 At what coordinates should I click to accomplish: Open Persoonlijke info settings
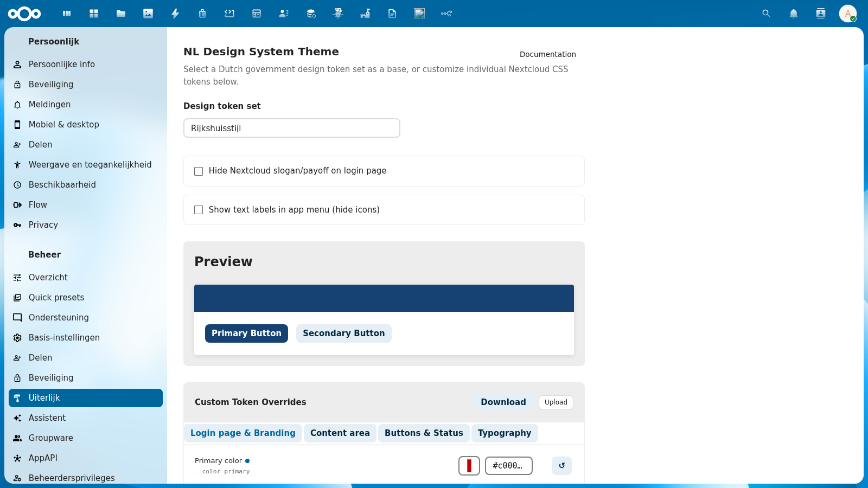tap(86, 65)
